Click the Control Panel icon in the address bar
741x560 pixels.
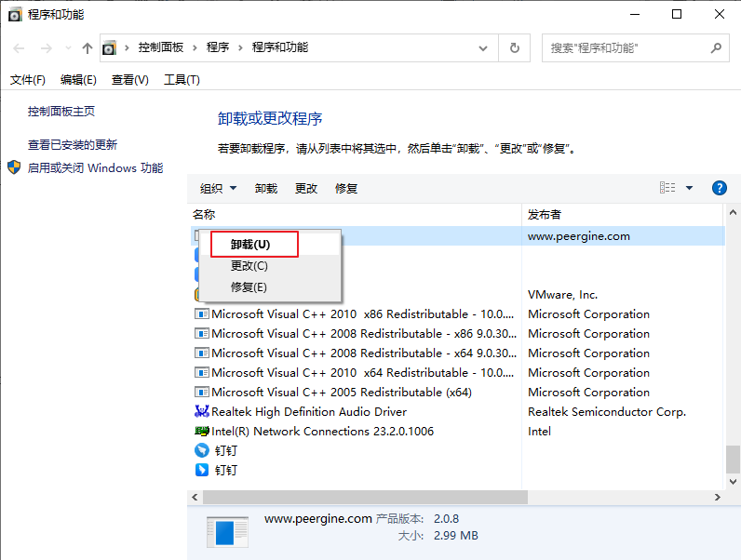click(109, 47)
